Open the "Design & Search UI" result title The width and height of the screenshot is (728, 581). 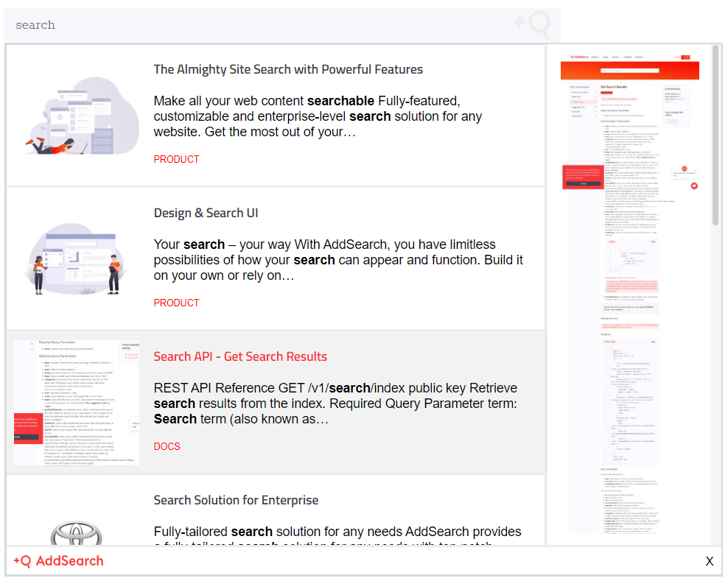206,213
